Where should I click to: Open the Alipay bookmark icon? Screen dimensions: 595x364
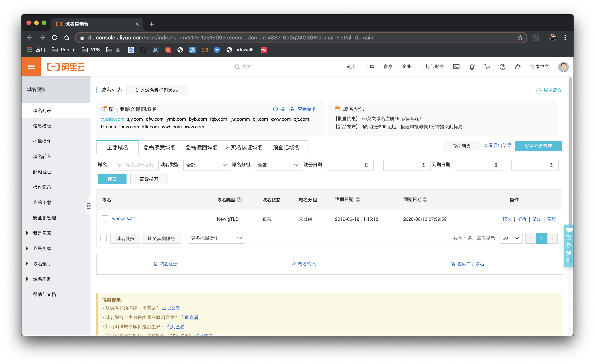(192, 50)
